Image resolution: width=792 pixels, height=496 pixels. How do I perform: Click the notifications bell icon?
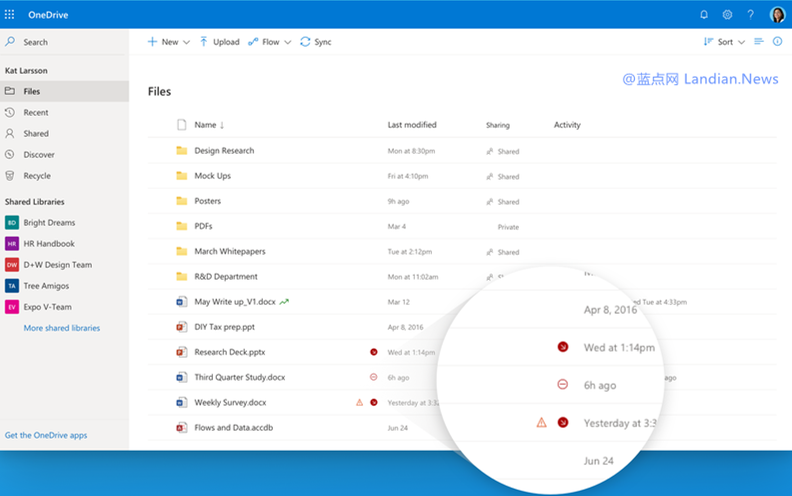pyautogui.click(x=703, y=14)
